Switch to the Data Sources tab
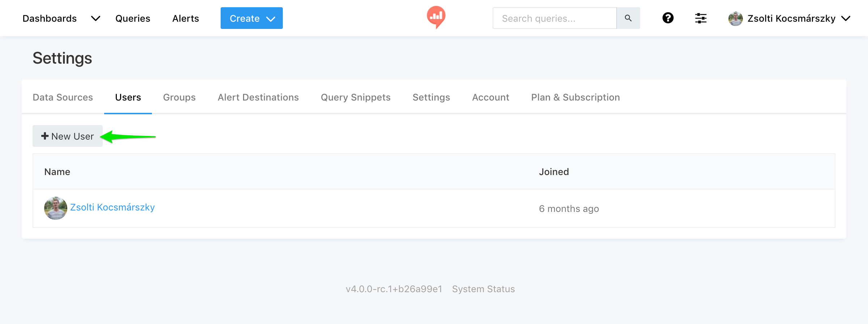This screenshot has width=868, height=324. click(x=63, y=97)
